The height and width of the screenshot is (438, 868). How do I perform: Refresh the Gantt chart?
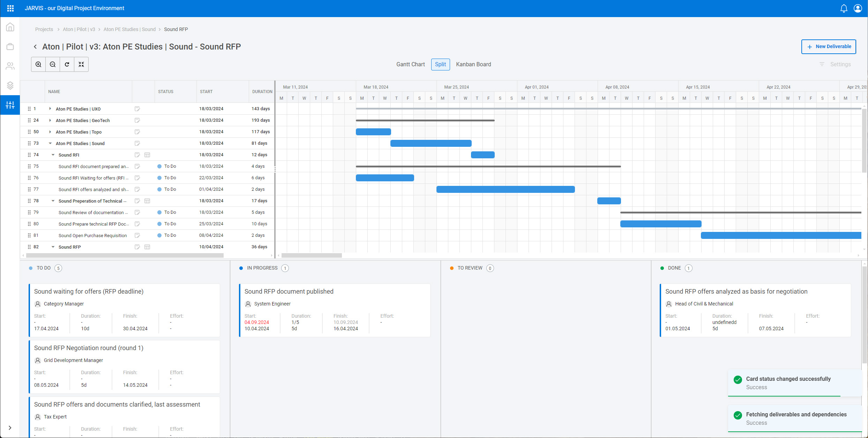point(67,64)
